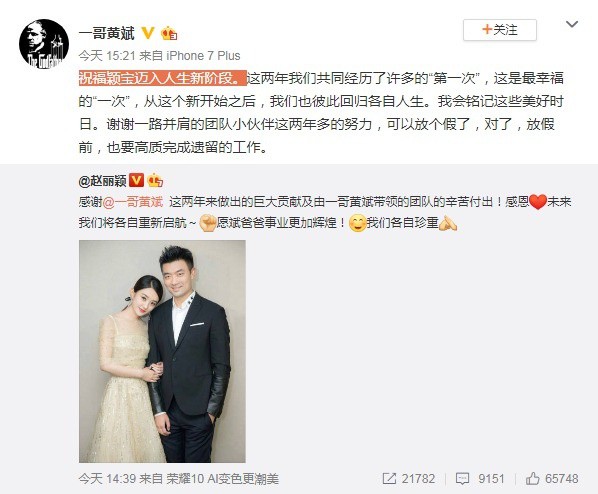Click the crown member icon after @赵丽颖

point(155,180)
